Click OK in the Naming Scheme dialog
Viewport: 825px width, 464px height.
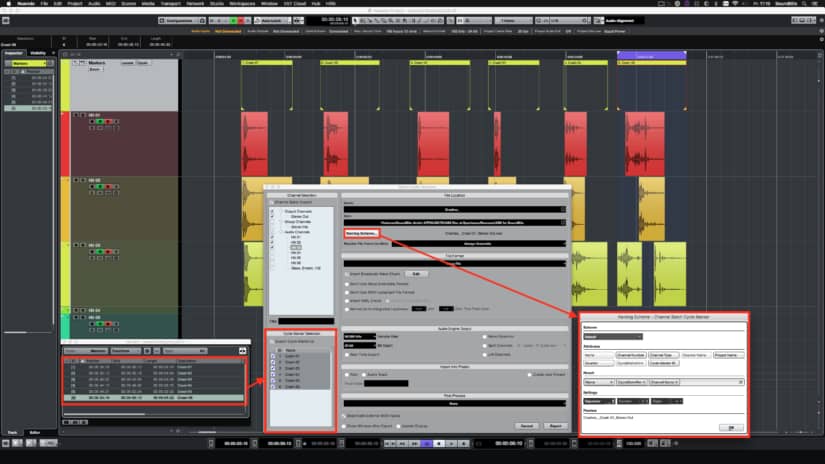731,428
